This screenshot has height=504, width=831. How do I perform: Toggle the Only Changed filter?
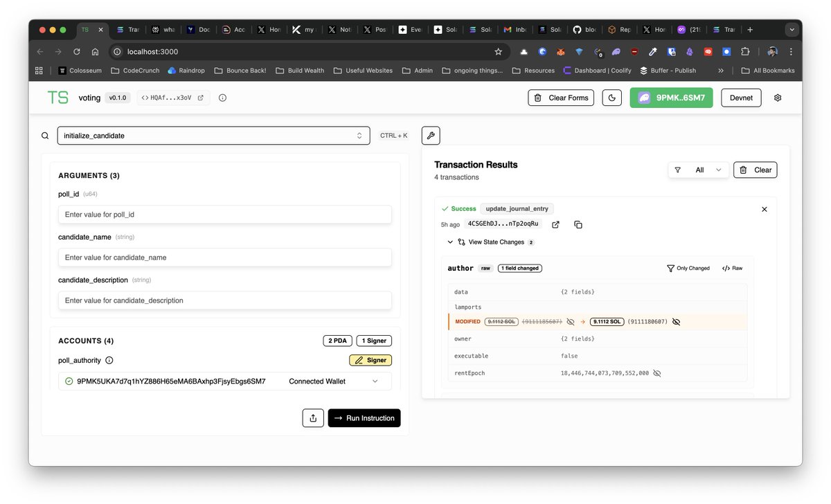[688, 268]
